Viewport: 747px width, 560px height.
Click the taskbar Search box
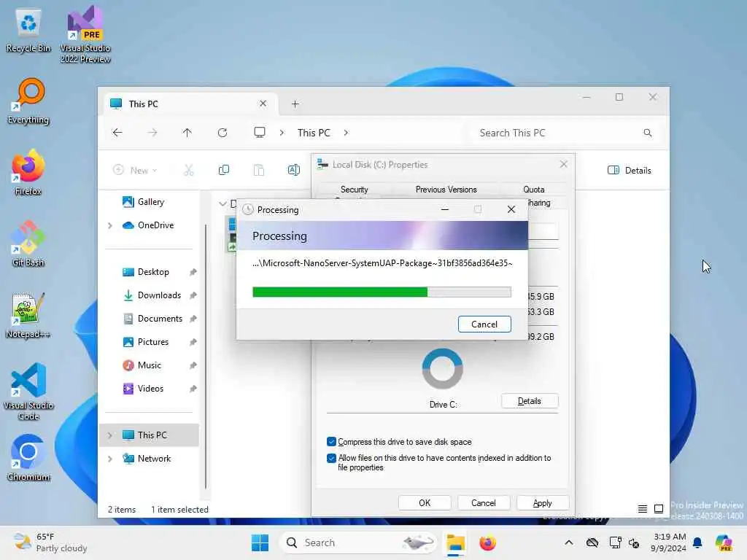pyautogui.click(x=358, y=542)
